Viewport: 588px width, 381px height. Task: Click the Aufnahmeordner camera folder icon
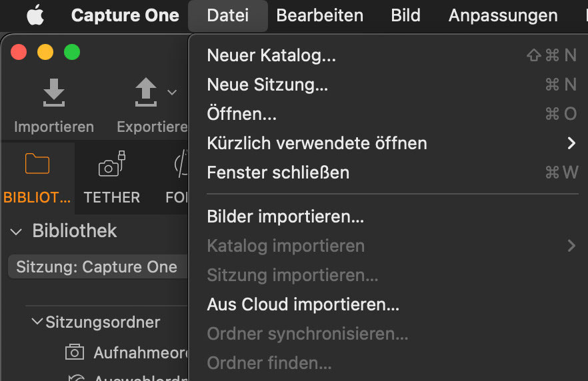[75, 352]
